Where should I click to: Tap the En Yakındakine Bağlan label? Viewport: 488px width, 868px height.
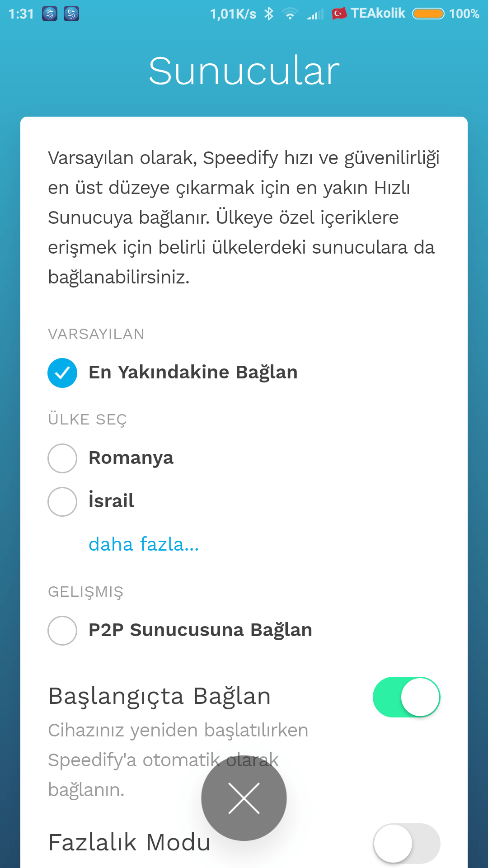coord(193,373)
